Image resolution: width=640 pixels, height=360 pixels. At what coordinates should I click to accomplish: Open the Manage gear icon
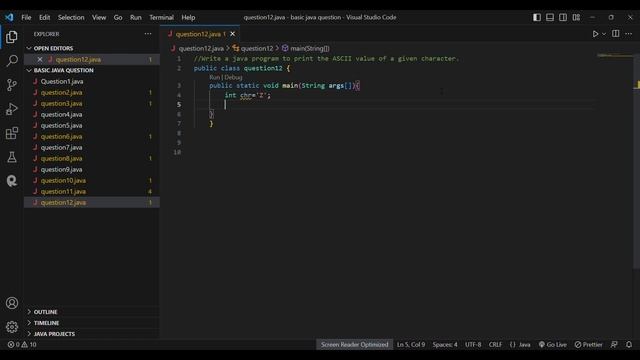[x=12, y=327]
